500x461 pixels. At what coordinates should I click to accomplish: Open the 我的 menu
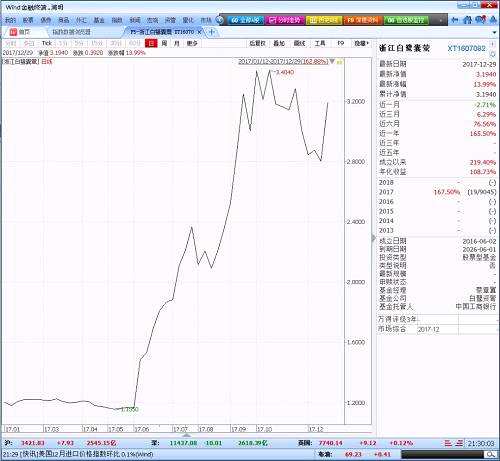coord(10,20)
